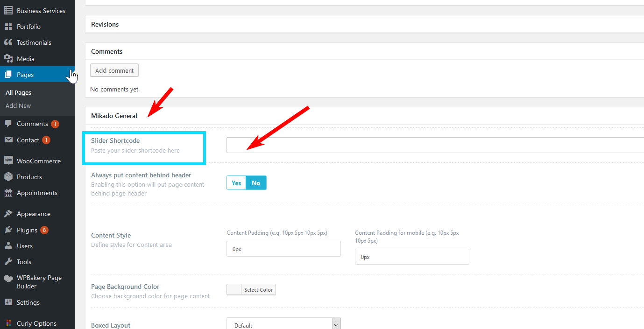Click the Plugins plug icon
Image resolution: width=644 pixels, height=329 pixels.
pos(8,230)
